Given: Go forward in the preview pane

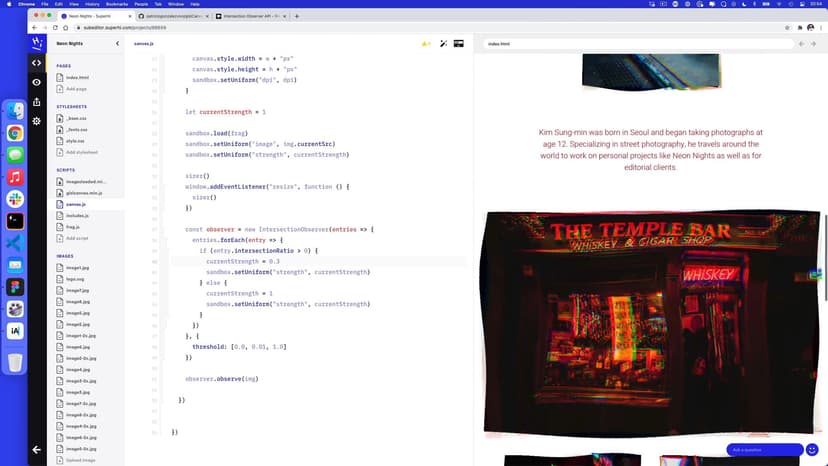Looking at the screenshot, I should tap(815, 44).
